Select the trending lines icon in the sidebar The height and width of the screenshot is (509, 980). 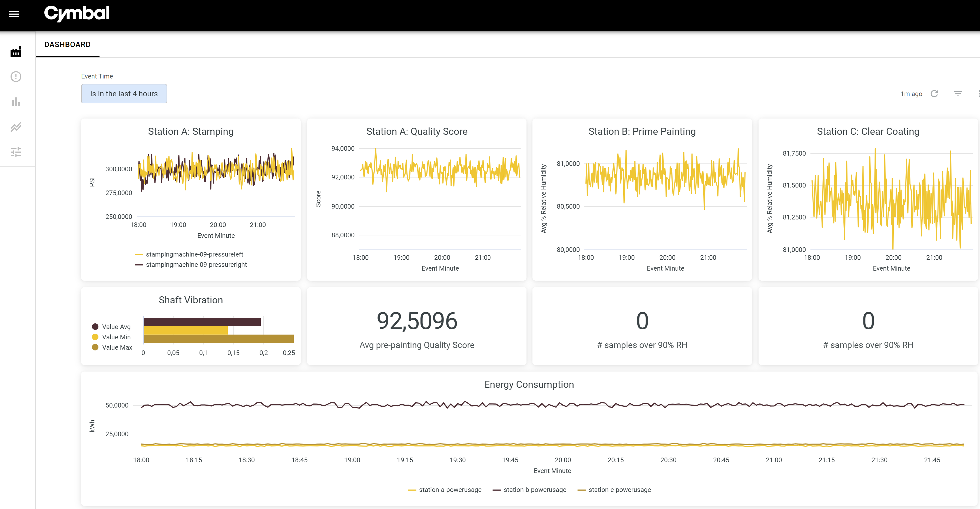(x=16, y=127)
